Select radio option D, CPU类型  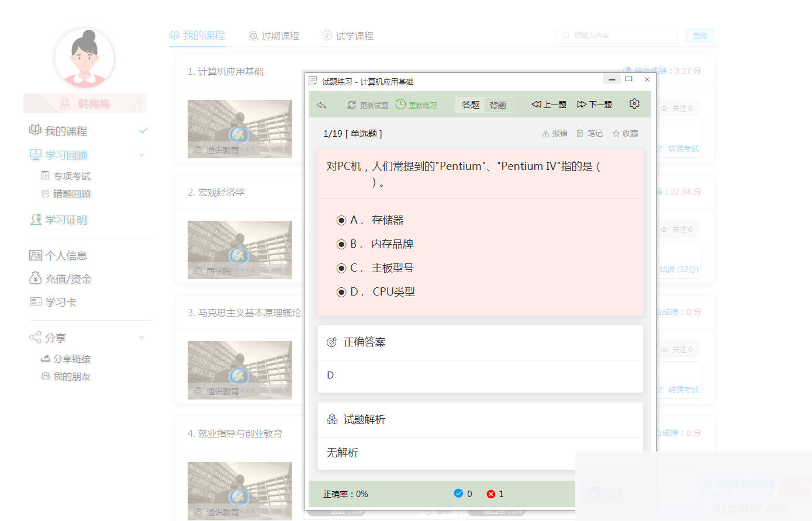(x=341, y=291)
